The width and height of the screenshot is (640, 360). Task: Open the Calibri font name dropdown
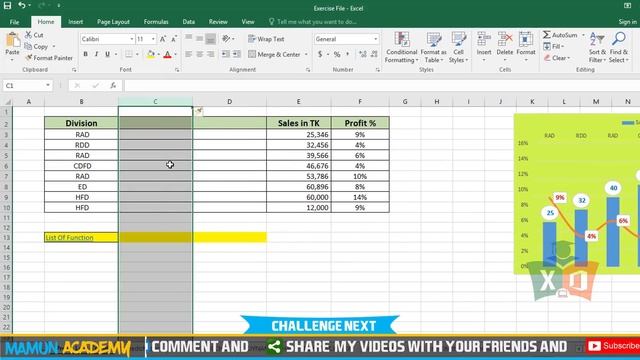pyautogui.click(x=132, y=39)
